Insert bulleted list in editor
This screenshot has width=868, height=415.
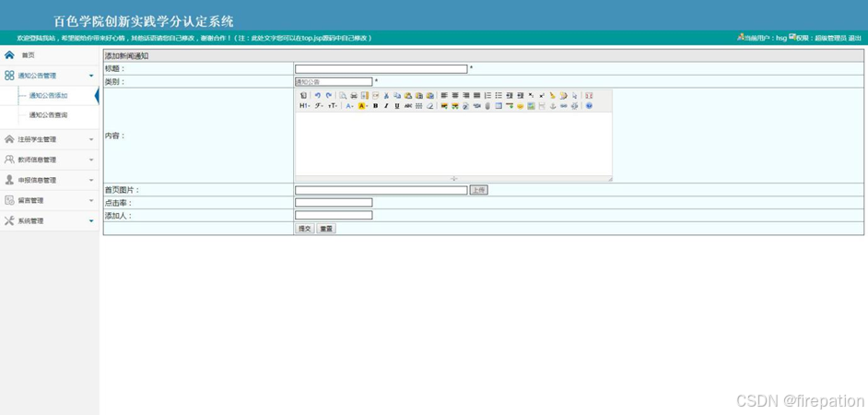pos(499,95)
